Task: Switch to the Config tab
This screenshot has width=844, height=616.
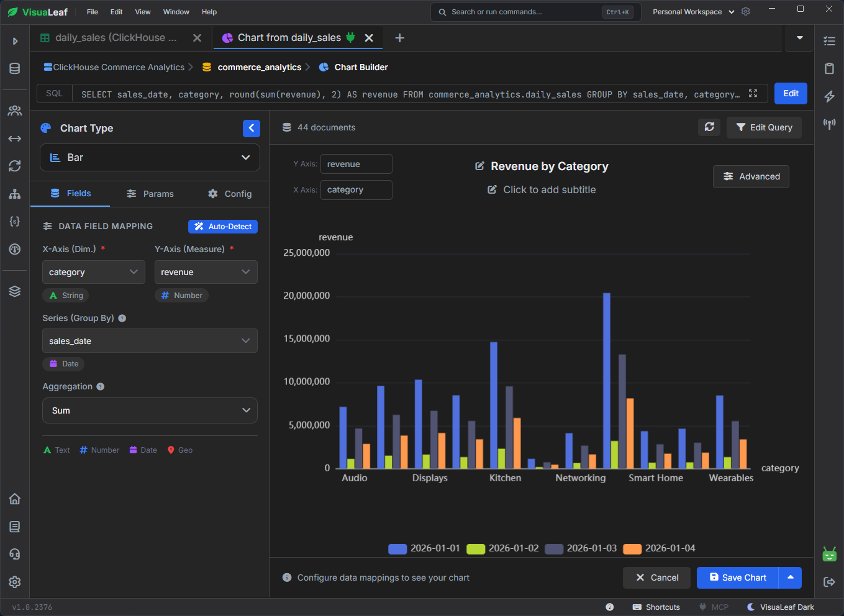Action: coord(230,194)
